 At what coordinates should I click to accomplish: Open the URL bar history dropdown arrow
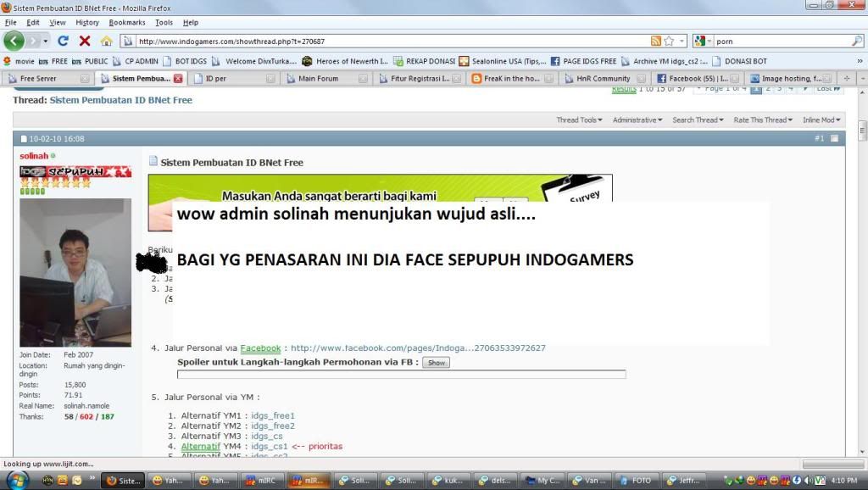click(x=682, y=41)
